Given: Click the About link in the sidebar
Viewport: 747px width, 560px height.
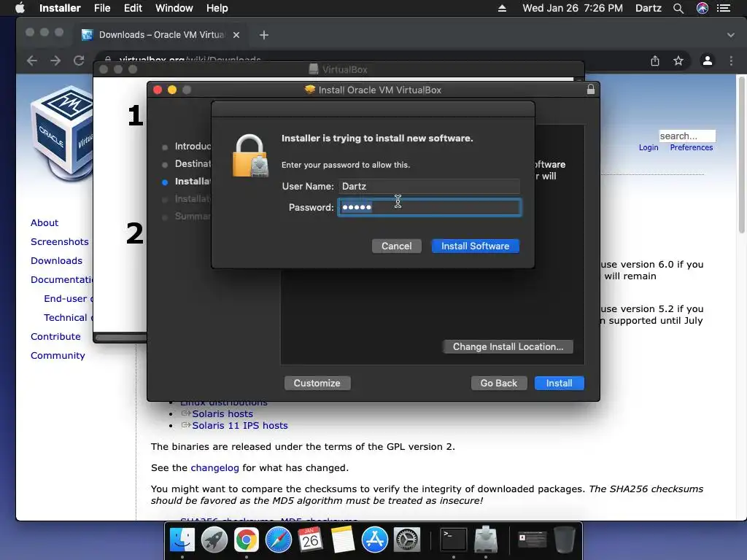Looking at the screenshot, I should tap(44, 223).
